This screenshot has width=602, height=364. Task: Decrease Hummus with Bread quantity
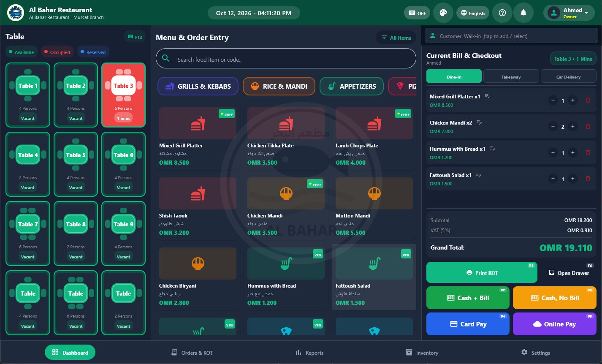tap(553, 153)
